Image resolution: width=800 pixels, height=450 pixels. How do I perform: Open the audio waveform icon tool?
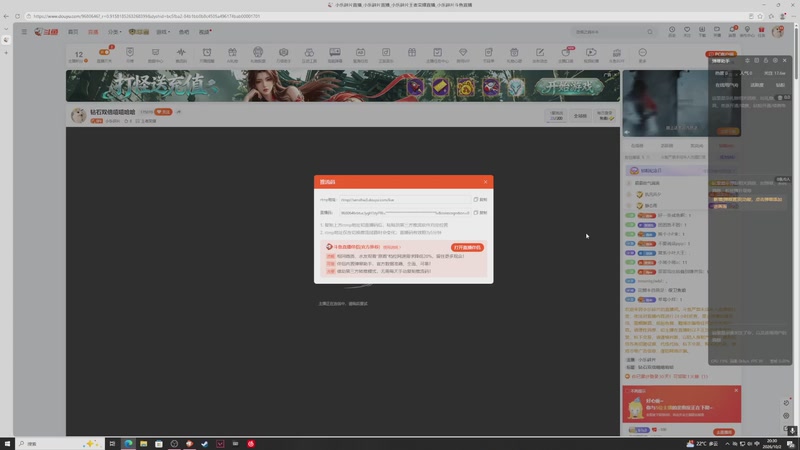[181, 53]
